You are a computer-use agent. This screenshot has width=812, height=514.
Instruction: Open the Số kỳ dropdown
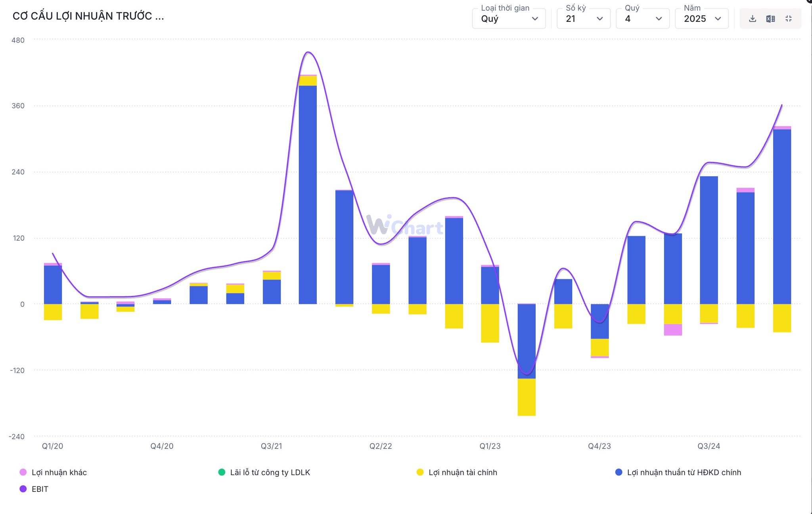[x=584, y=19]
